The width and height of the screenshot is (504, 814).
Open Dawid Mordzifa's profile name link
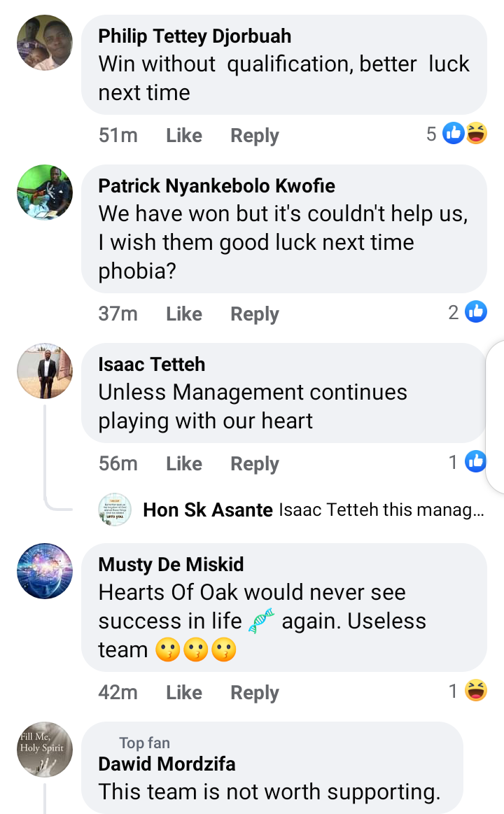(167, 764)
